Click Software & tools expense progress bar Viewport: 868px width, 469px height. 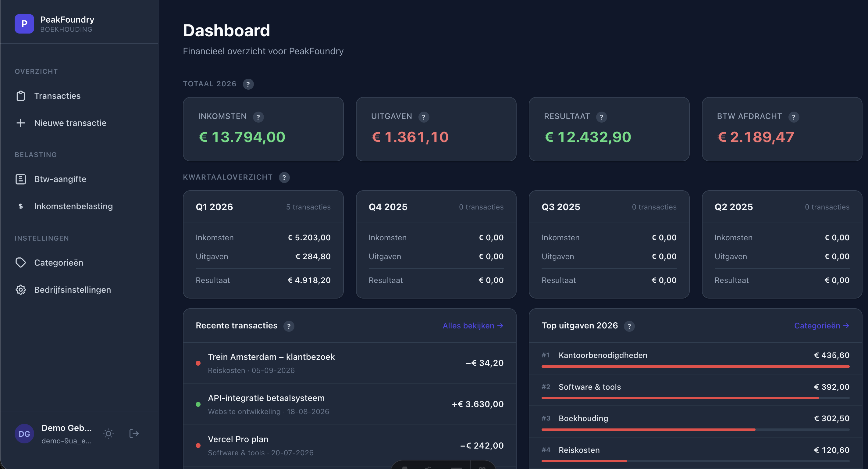(x=695, y=398)
